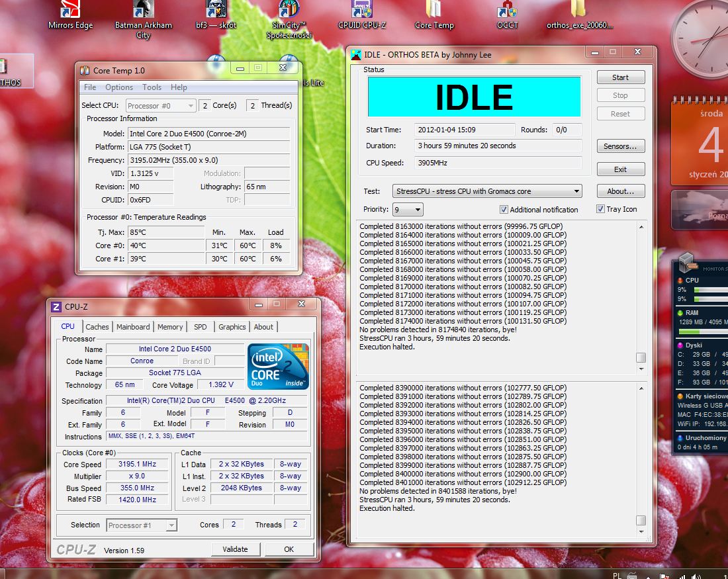728x579 pixels.
Task: Click the Intel Core 2 Duo logo
Action: click(278, 367)
